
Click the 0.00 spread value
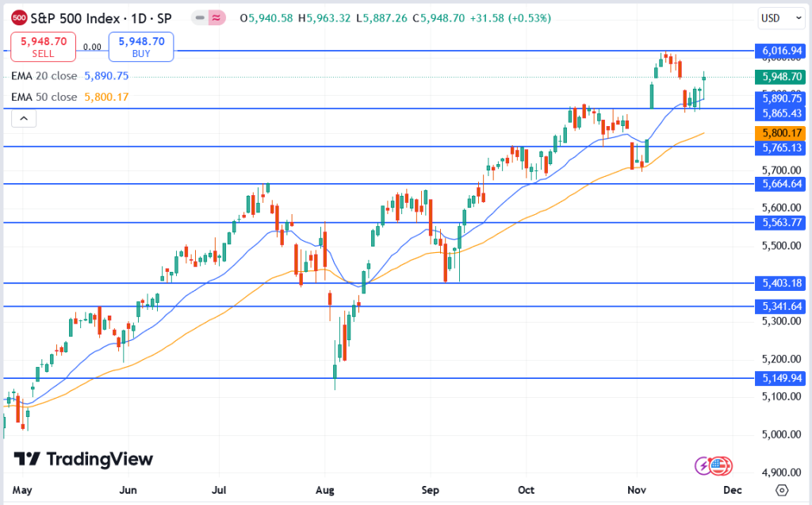coord(92,47)
